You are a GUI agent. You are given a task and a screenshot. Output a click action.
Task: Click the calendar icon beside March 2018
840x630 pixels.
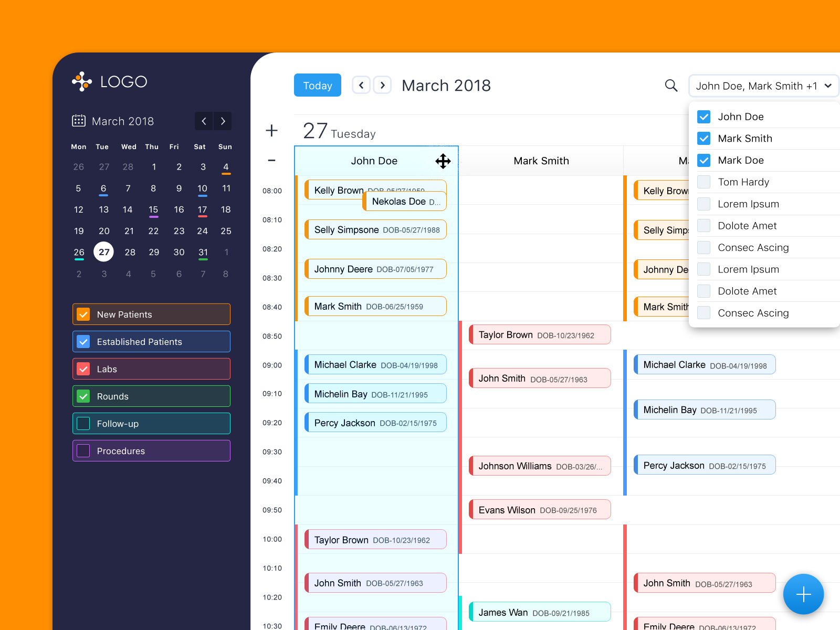[78, 120]
